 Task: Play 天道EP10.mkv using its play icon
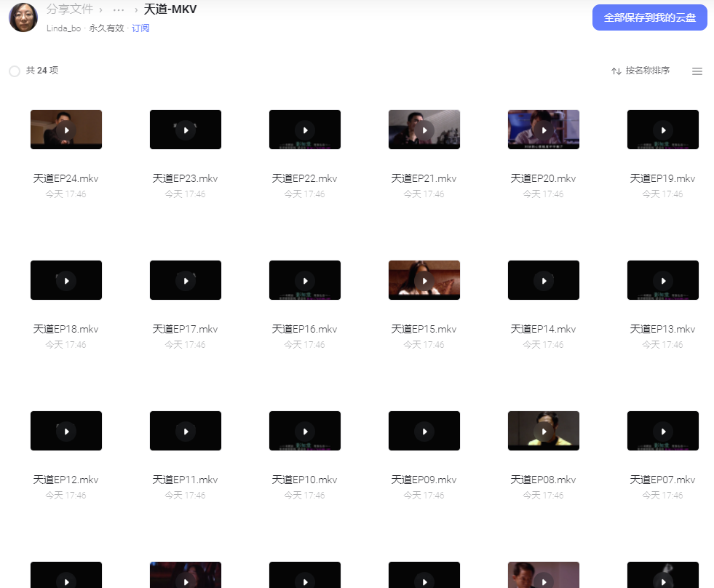305,432
